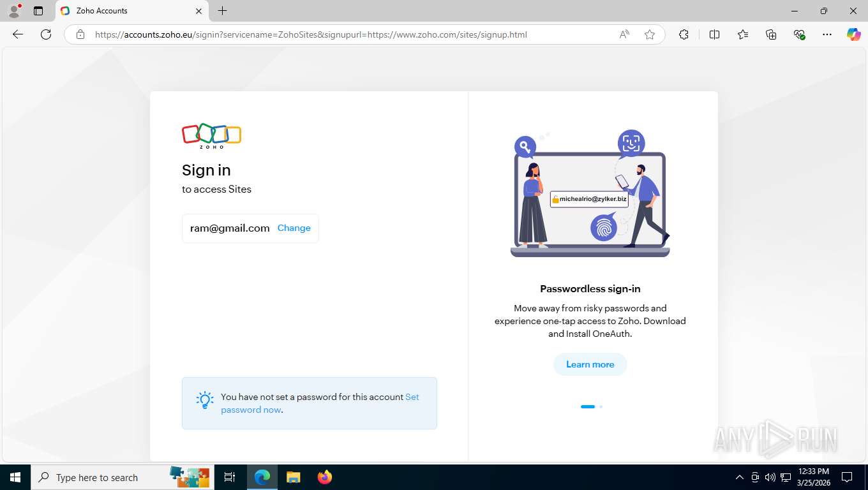Open Task View on taskbar
Image resolution: width=868 pixels, height=490 pixels.
(x=230, y=477)
